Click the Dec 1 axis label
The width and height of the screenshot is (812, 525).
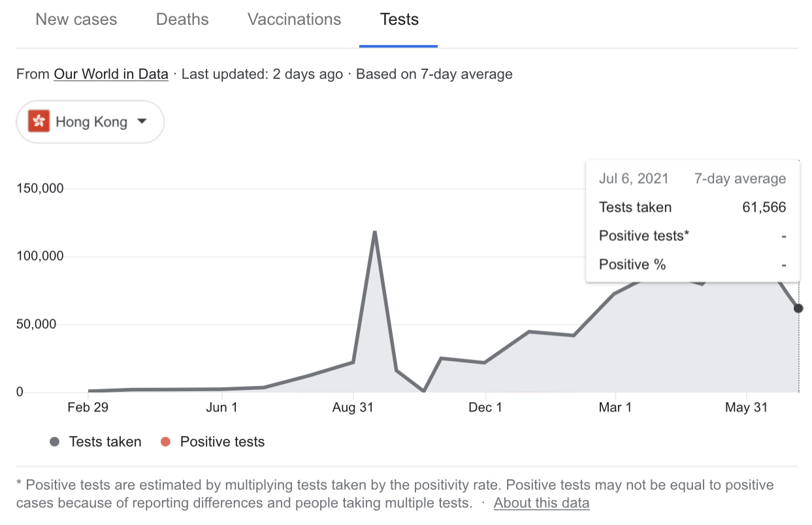click(x=486, y=407)
